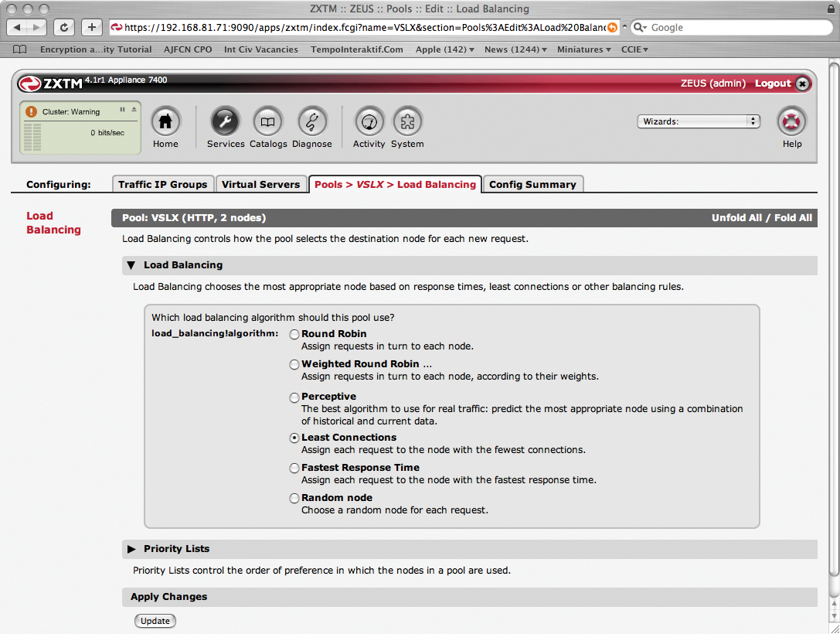This screenshot has width=840, height=634.
Task: Collapse the cluster status panel arrow
Action: (x=134, y=109)
